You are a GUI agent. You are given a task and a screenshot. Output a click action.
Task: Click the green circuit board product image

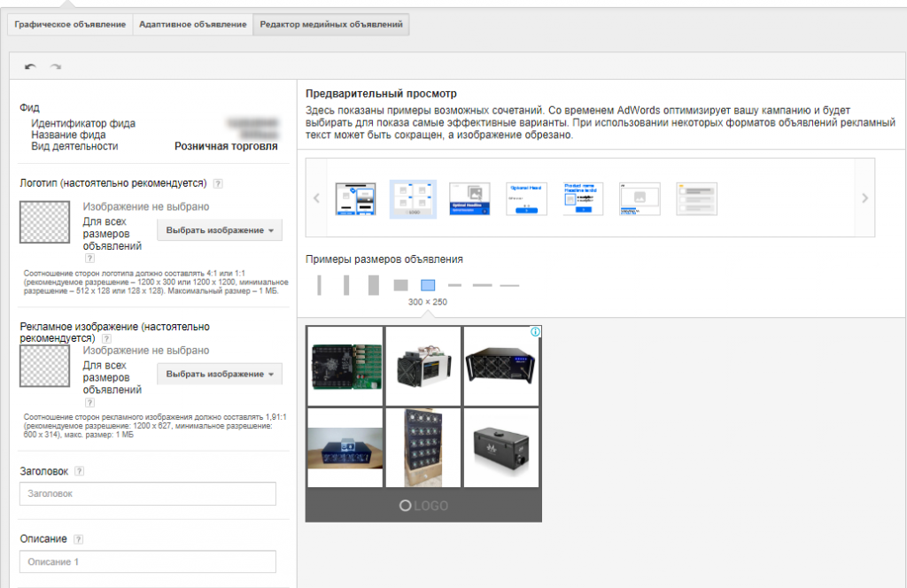[345, 365]
